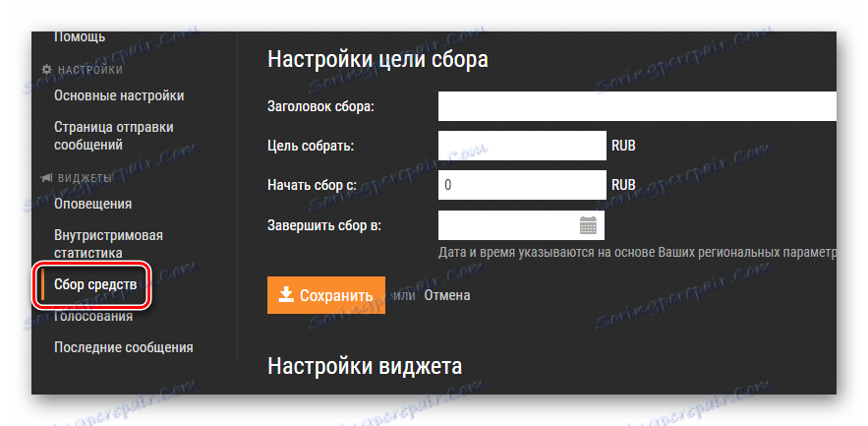Click the Отмена link
This screenshot has width=868, height=426.
point(446,295)
